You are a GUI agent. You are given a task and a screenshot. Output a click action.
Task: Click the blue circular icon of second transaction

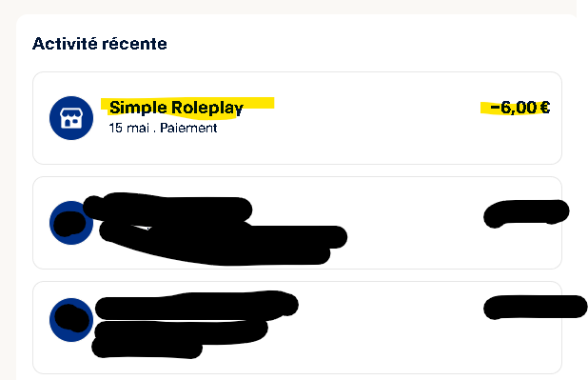pos(71,223)
